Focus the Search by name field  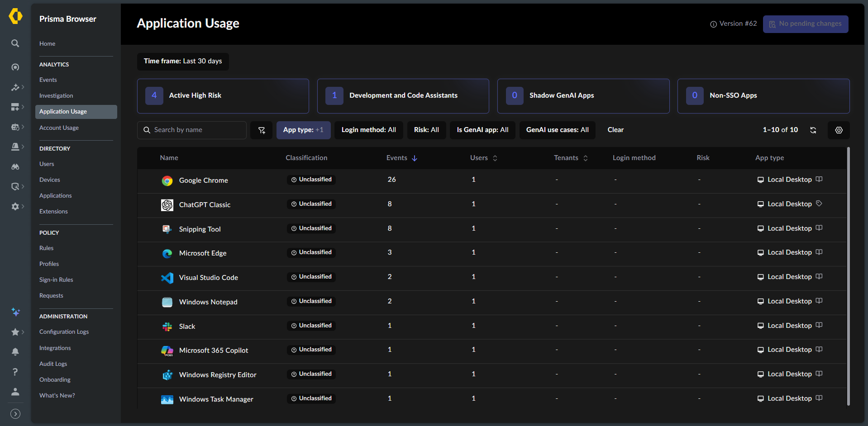coord(192,130)
